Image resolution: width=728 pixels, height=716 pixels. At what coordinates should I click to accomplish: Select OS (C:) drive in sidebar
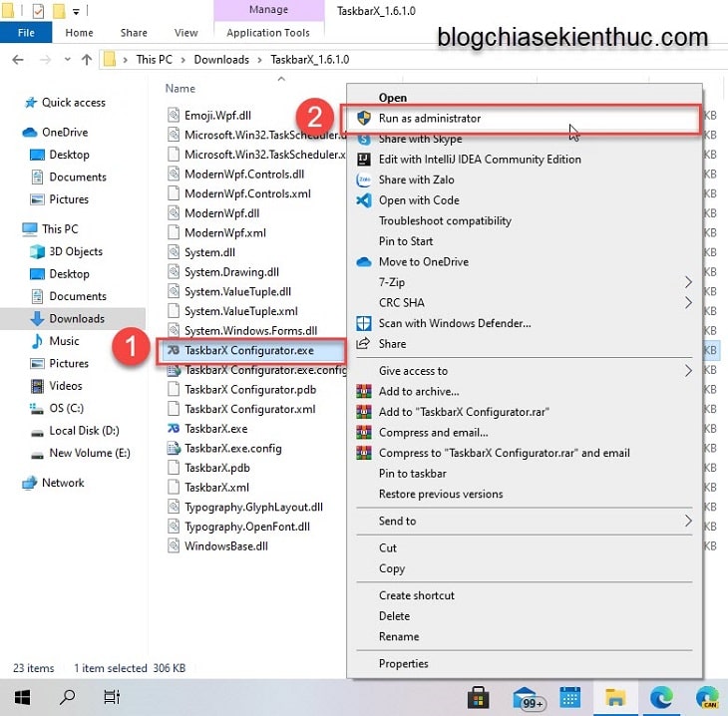pyautogui.click(x=67, y=408)
